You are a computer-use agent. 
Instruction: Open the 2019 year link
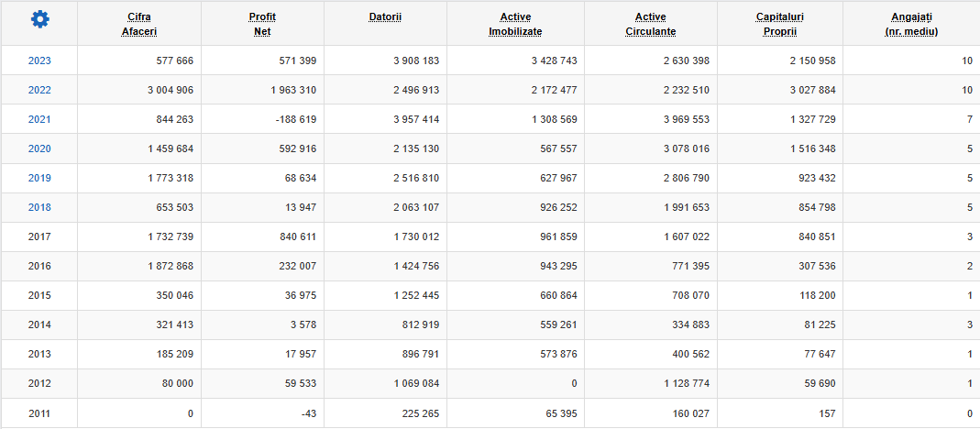point(39,178)
